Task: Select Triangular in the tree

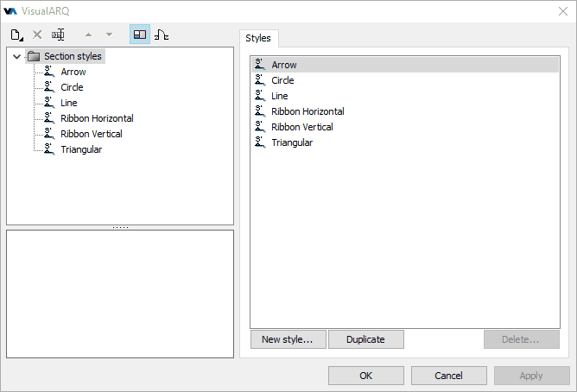Action: coord(81,149)
